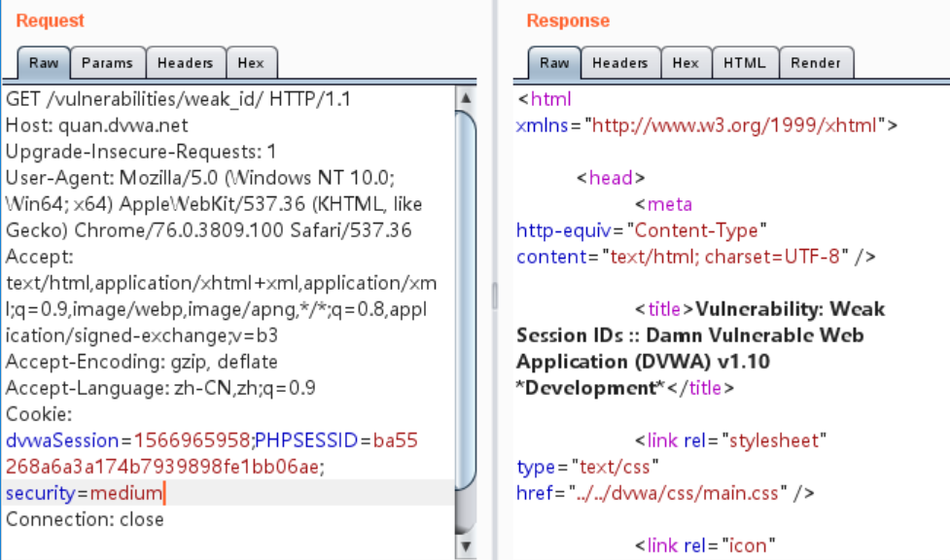Click the Application (DVWA) v1.10 text
The width and height of the screenshot is (950, 560).
coord(643,362)
